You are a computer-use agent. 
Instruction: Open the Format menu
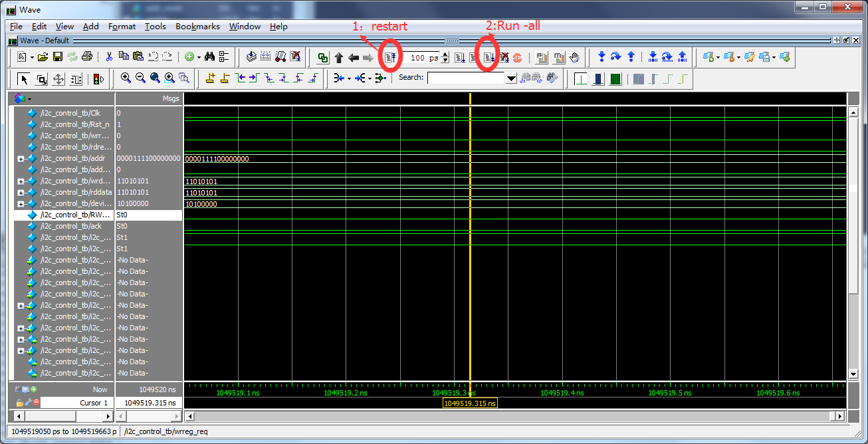122,26
